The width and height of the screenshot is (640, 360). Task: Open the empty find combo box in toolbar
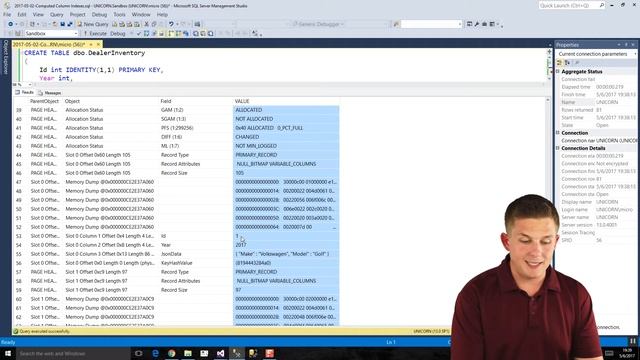click(431, 24)
